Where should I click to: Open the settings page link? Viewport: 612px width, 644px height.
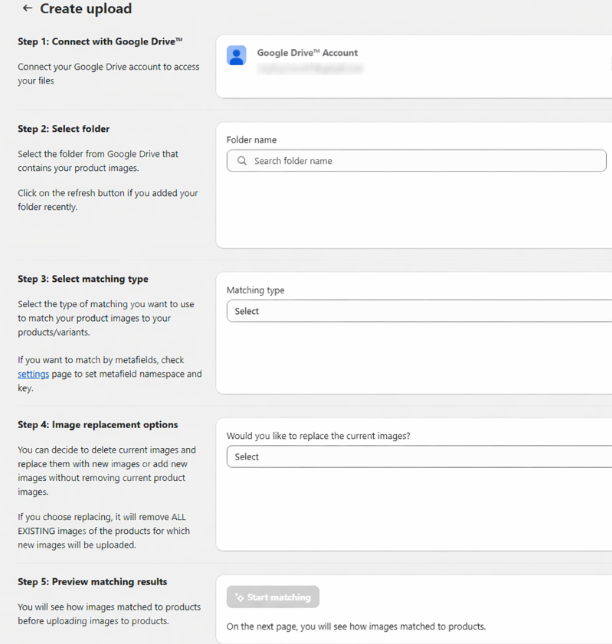point(33,374)
